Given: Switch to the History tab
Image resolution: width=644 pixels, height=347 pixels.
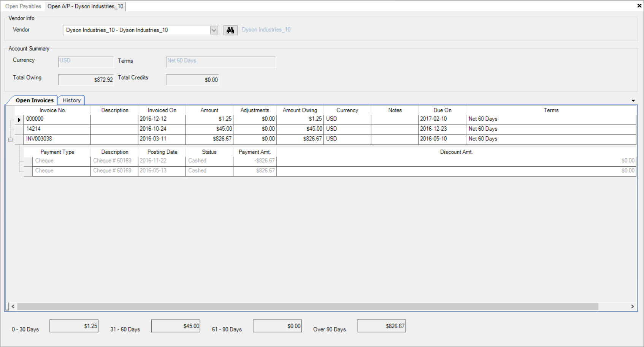Looking at the screenshot, I should [x=71, y=100].
